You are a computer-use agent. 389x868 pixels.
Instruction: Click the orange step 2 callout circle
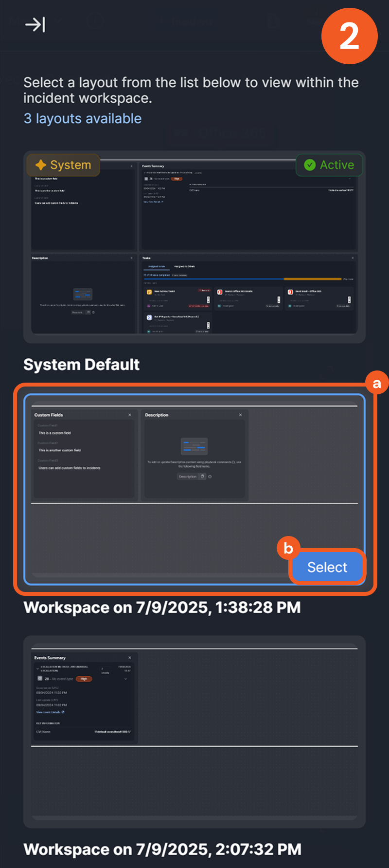click(x=349, y=36)
